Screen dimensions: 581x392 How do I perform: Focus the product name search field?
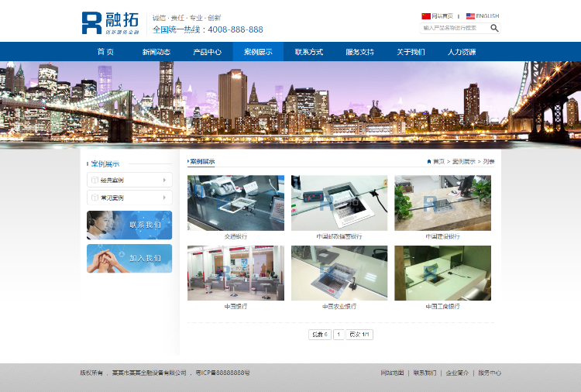(455, 28)
